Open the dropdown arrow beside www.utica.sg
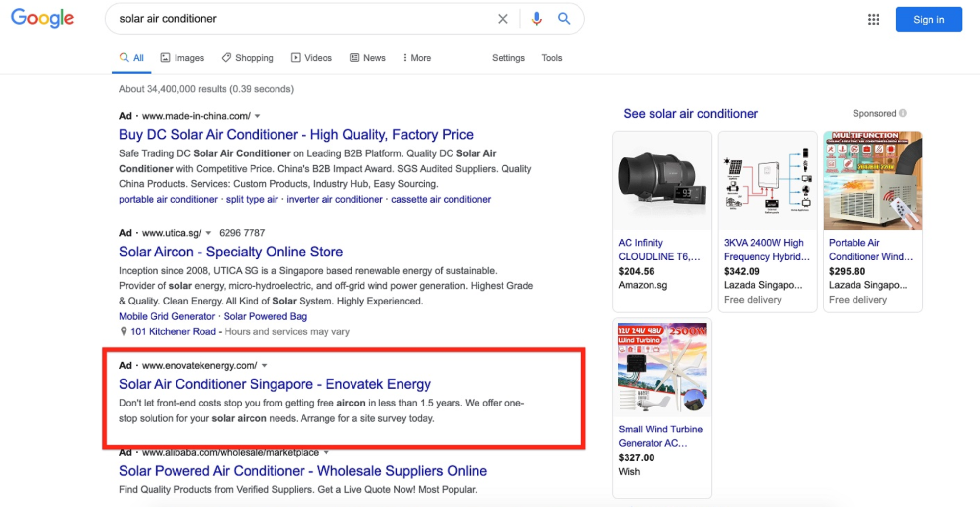This screenshot has height=507, width=980. point(208,233)
